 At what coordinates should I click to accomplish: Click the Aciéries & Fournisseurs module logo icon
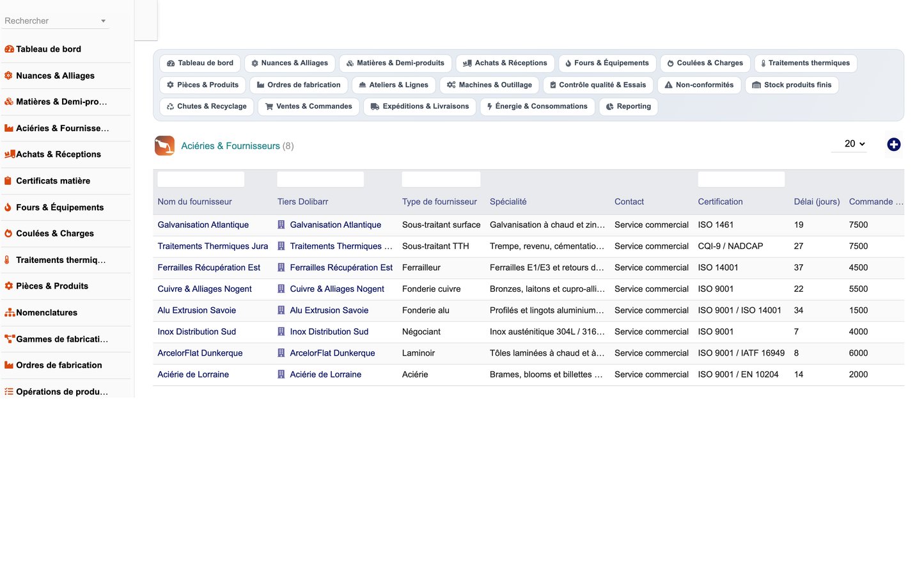164,146
